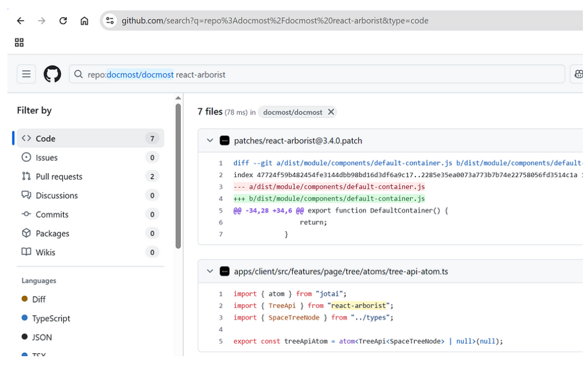Reload the current page
This screenshot has height=371, width=588.
tap(63, 21)
